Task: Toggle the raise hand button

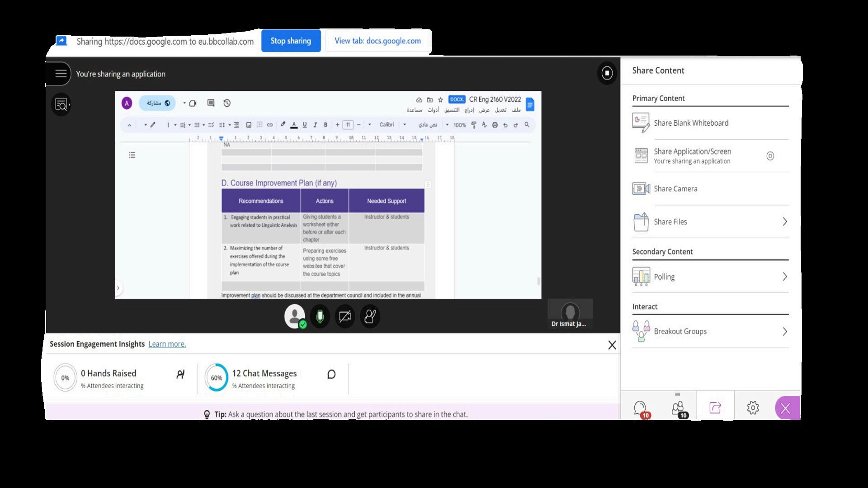Action: click(370, 316)
